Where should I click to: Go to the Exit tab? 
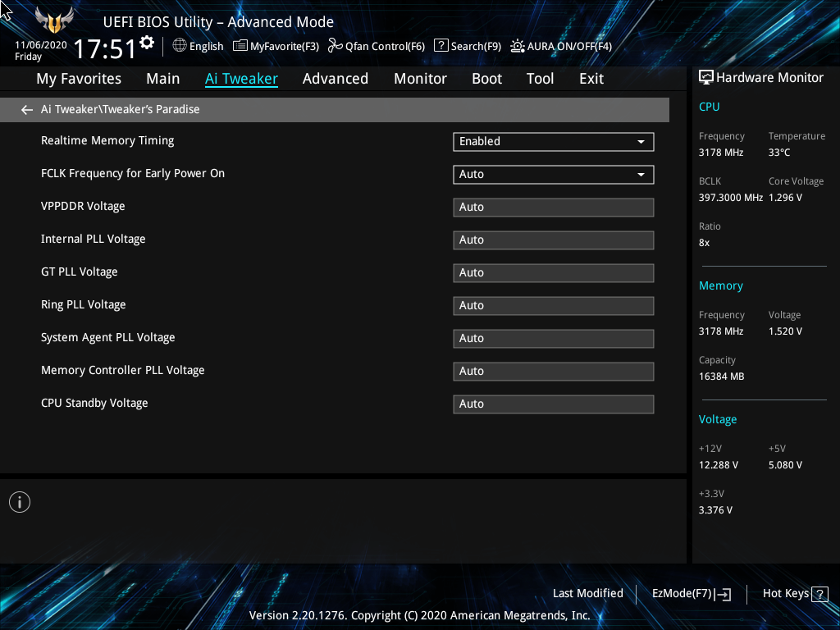pyautogui.click(x=591, y=79)
